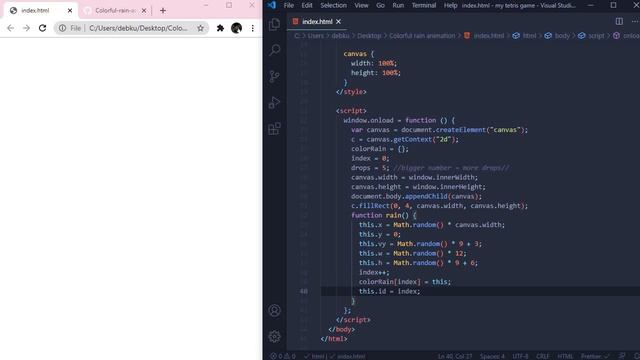Reload the Chrome page

coord(42,28)
